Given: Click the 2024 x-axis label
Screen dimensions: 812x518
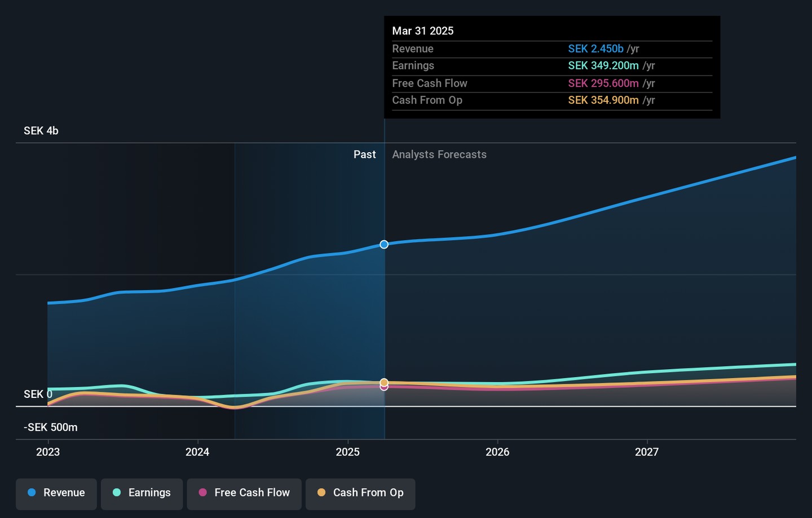Looking at the screenshot, I should (x=197, y=452).
